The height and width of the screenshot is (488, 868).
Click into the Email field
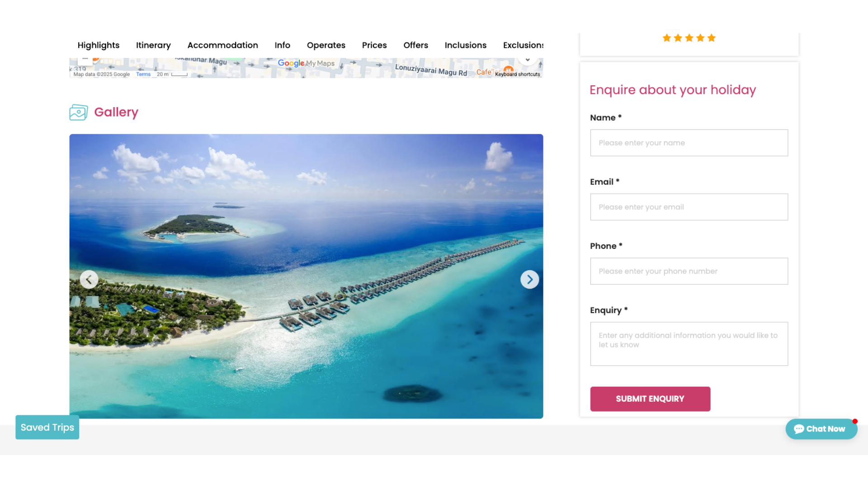coord(689,207)
